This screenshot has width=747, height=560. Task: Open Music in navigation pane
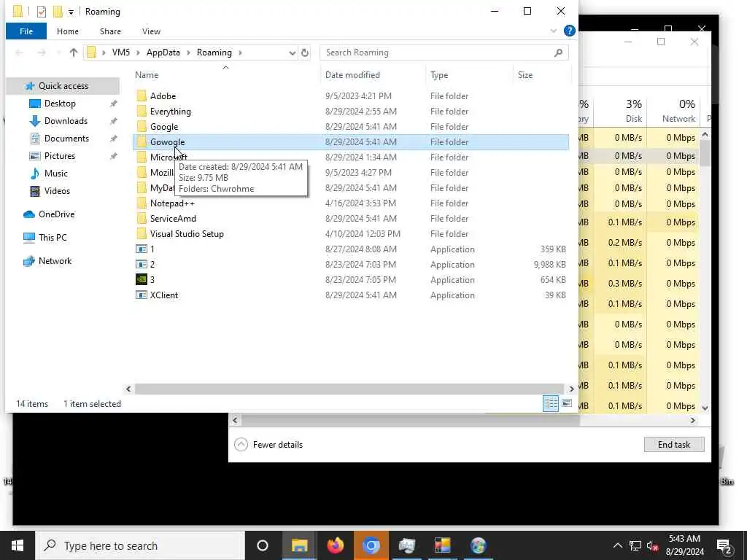(55, 174)
